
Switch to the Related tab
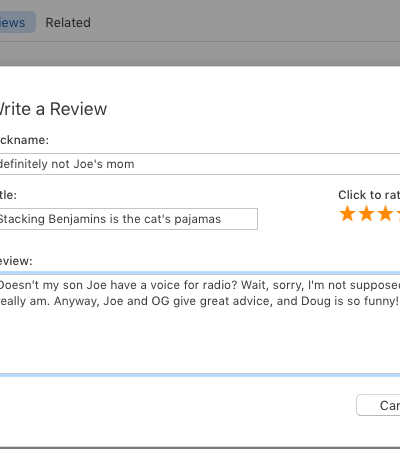click(x=68, y=23)
